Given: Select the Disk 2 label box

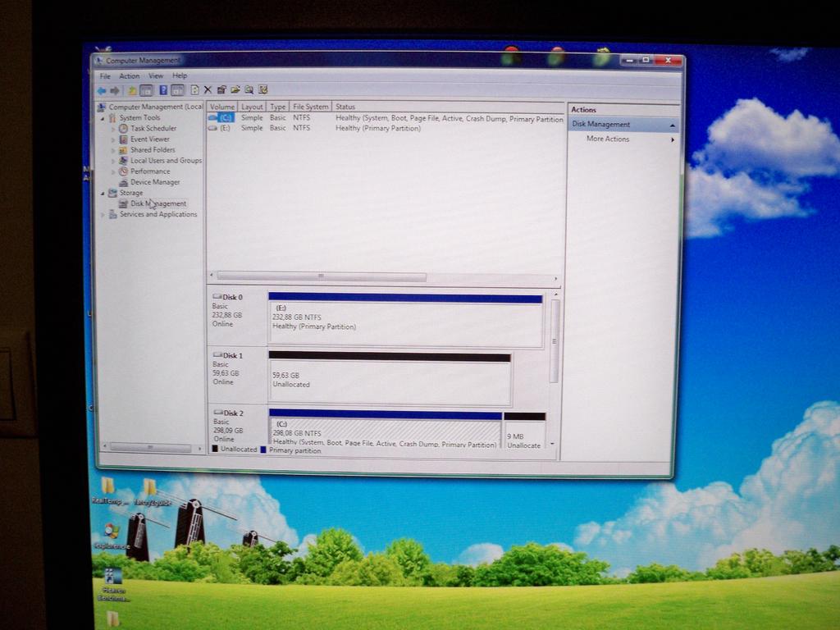Looking at the screenshot, I should coord(237,426).
